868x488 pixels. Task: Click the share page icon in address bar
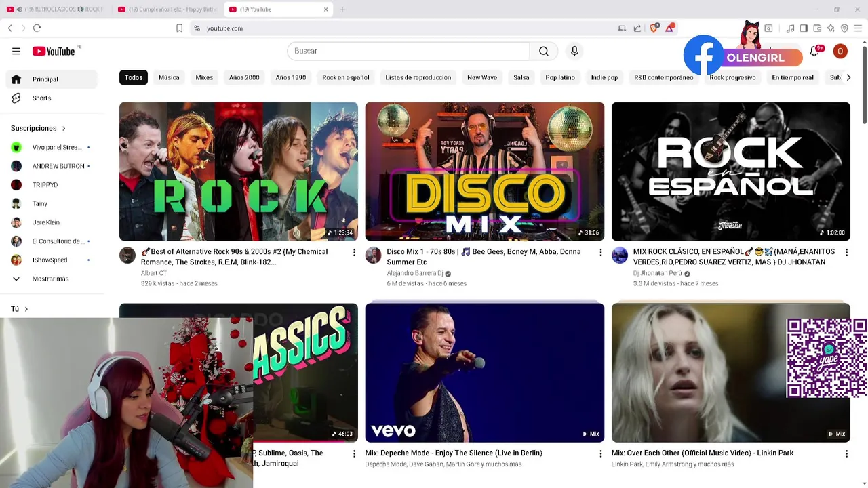click(x=637, y=28)
